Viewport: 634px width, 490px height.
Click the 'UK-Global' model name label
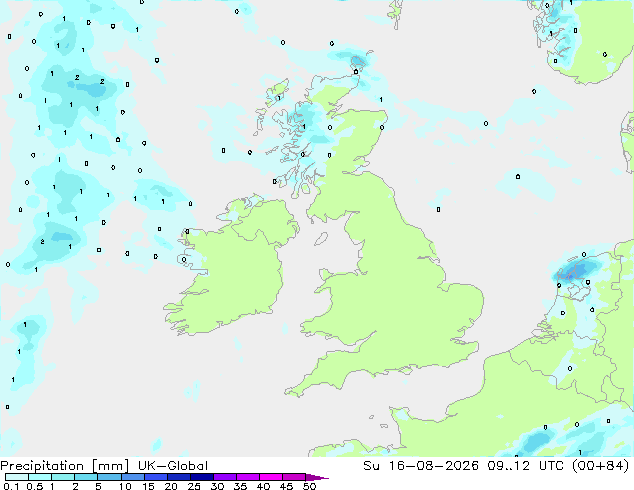coord(173,466)
